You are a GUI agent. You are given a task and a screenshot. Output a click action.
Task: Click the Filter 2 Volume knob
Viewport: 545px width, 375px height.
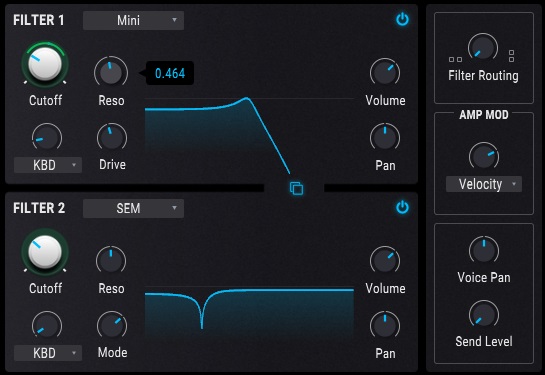tap(385, 261)
